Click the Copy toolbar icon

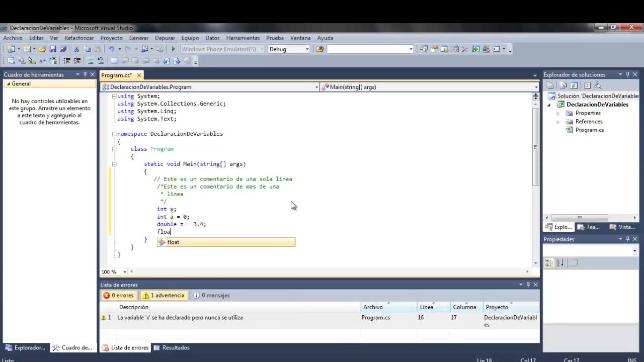(x=87, y=49)
